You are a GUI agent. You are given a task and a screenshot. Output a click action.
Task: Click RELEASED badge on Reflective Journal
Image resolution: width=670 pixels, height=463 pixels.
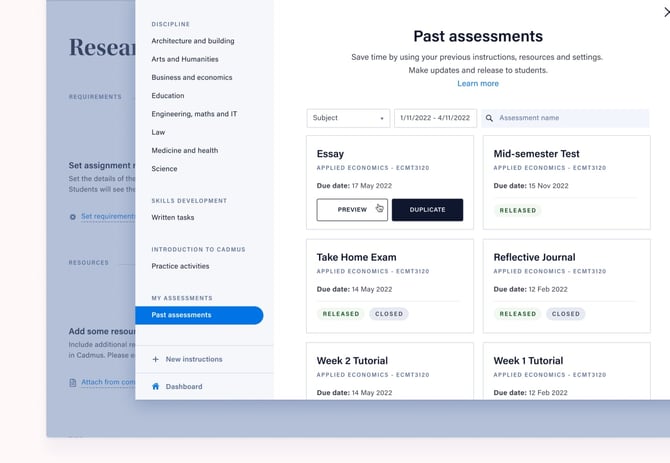click(517, 314)
